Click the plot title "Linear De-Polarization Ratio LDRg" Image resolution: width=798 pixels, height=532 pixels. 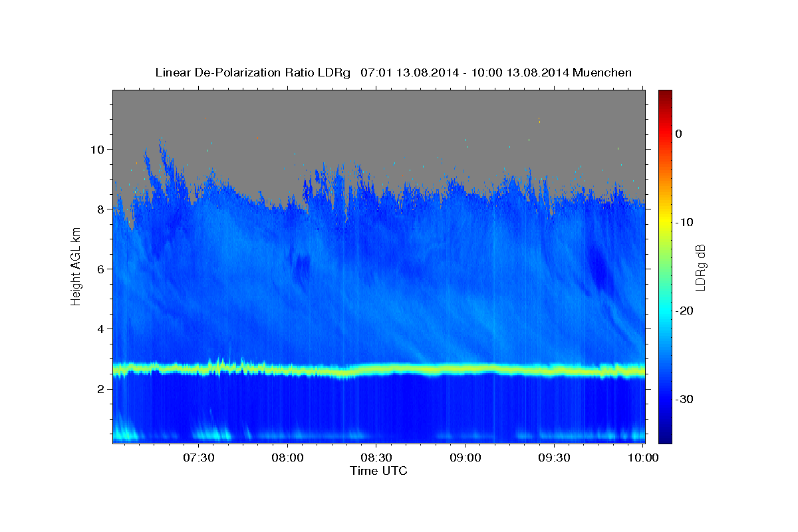click(x=252, y=72)
